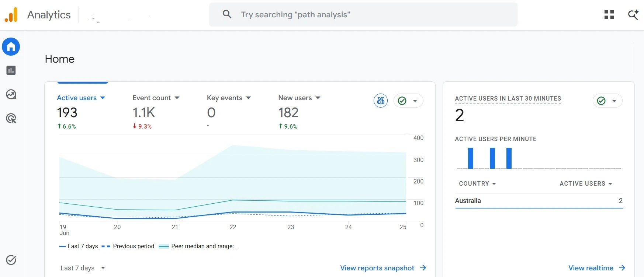Open the COUNTRY dimension dropdown

477,183
